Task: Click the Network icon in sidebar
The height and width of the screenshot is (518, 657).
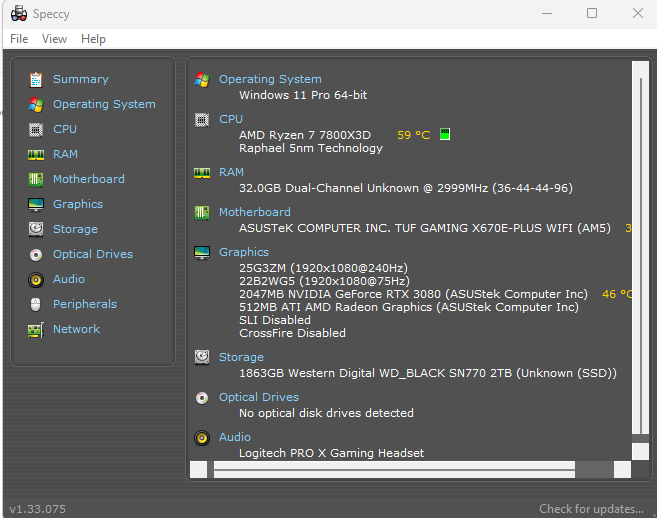Action: click(x=36, y=329)
